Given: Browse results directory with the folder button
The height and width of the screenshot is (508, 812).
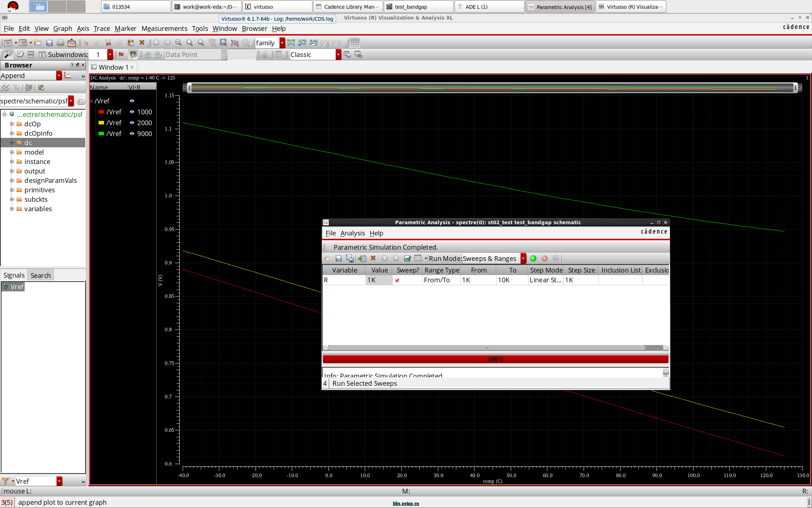Looking at the screenshot, I should [81, 101].
